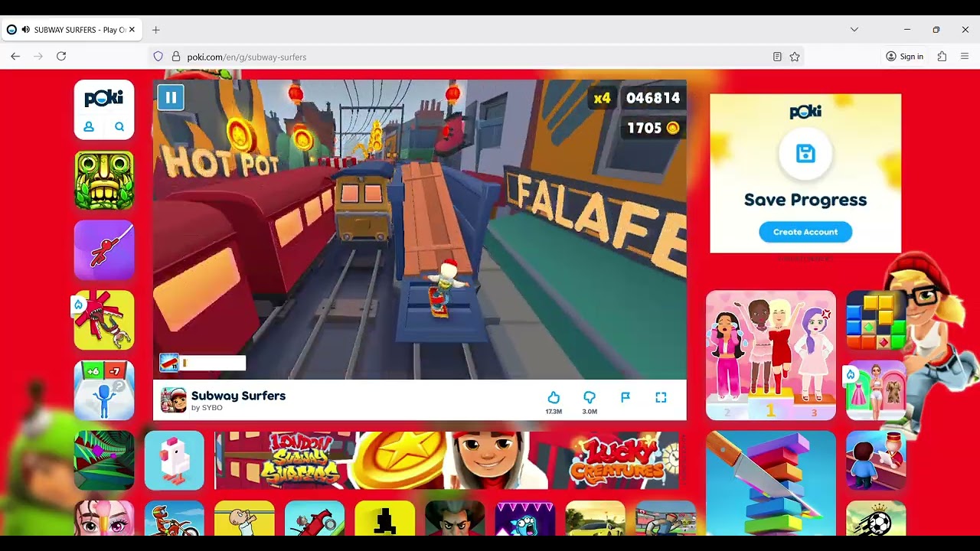Bookmark this page with the star

point(795,57)
